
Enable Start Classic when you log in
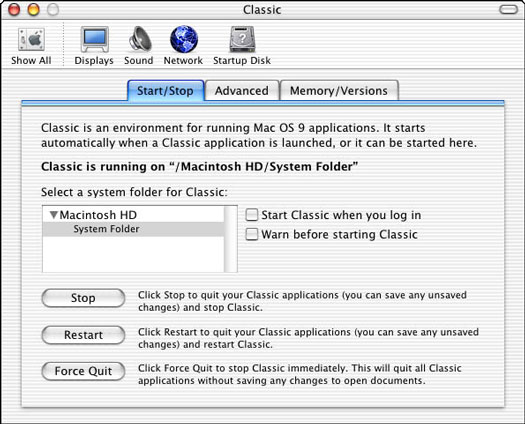coord(252,215)
